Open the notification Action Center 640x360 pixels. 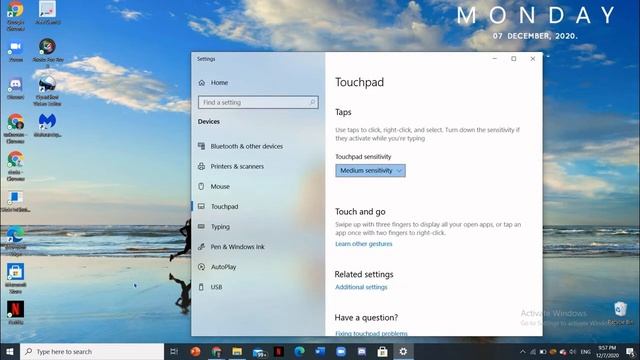click(631, 352)
